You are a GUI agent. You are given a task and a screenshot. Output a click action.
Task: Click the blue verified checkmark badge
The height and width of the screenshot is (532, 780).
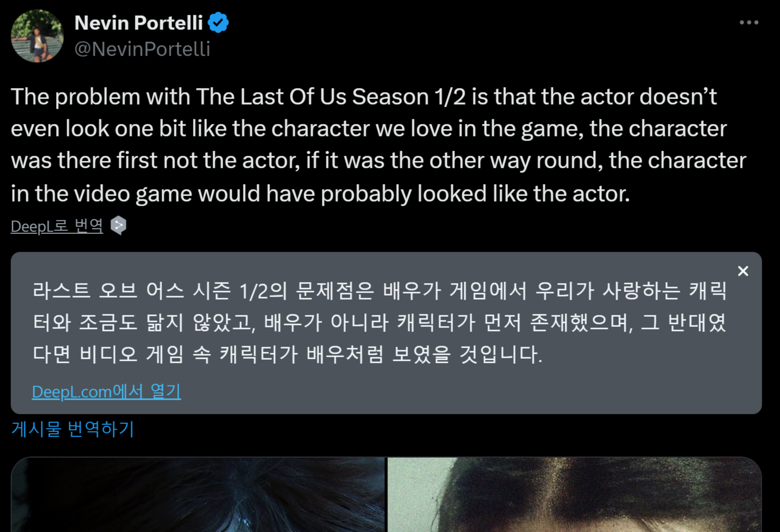[x=218, y=23]
